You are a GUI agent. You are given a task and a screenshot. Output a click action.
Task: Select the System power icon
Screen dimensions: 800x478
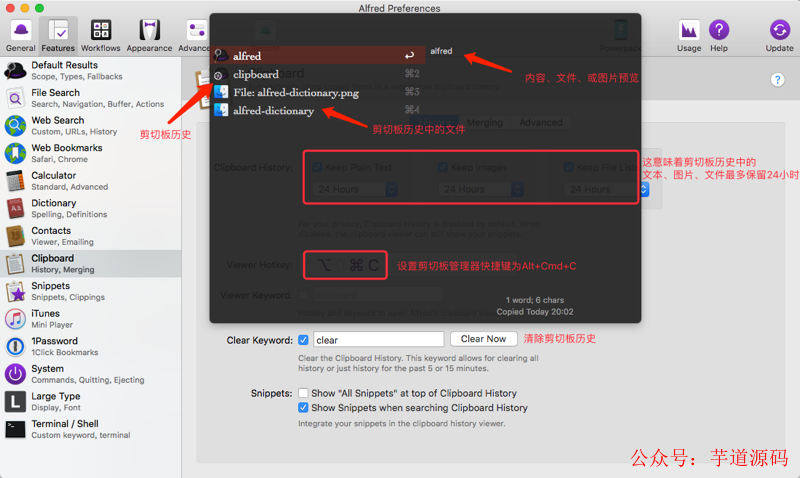coord(15,374)
